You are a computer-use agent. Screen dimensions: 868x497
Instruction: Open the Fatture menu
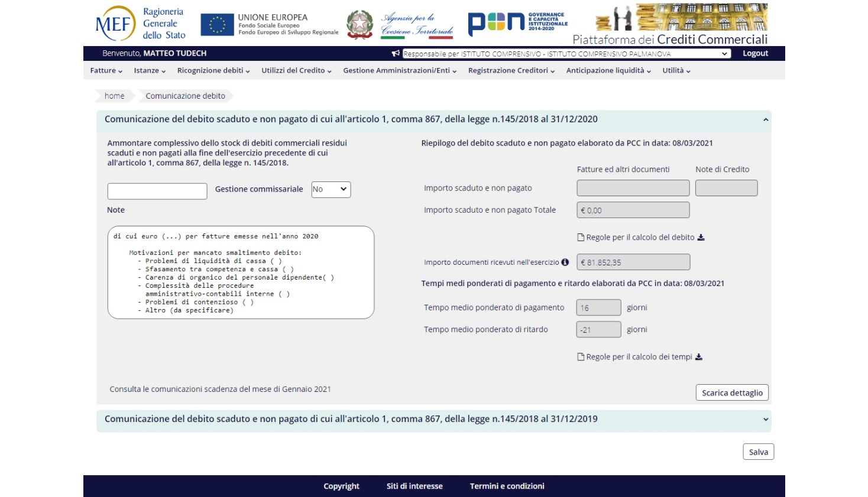106,70
